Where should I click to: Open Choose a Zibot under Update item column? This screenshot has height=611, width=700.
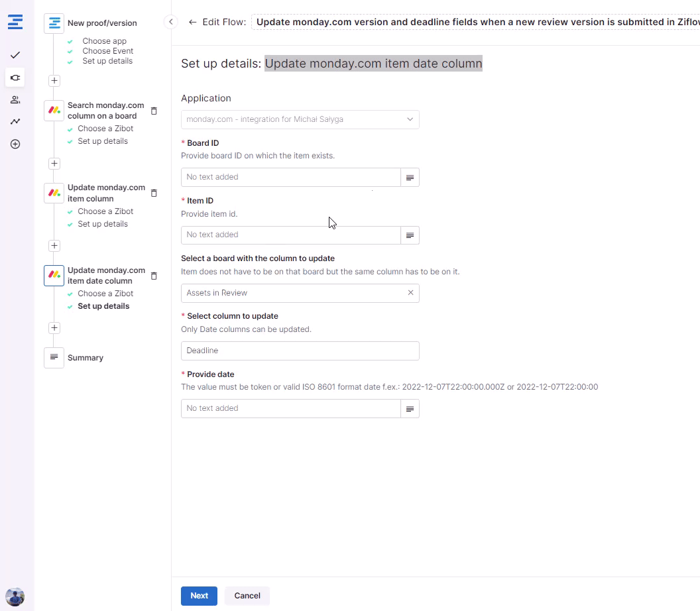point(105,211)
